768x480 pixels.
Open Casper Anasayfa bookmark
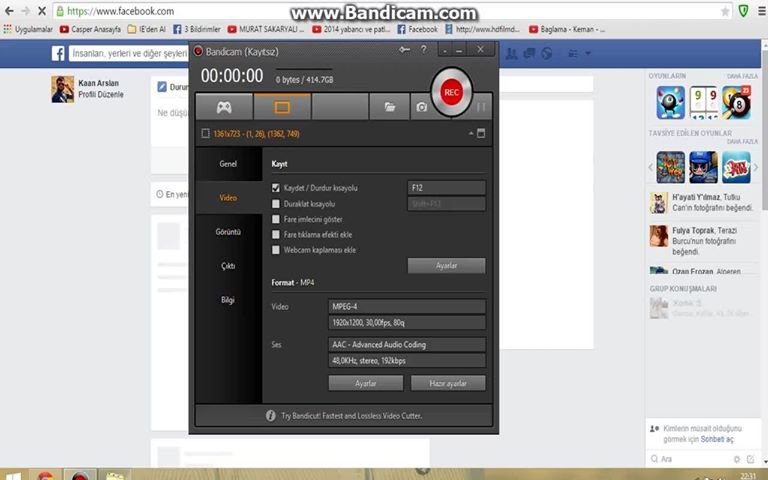coord(90,29)
